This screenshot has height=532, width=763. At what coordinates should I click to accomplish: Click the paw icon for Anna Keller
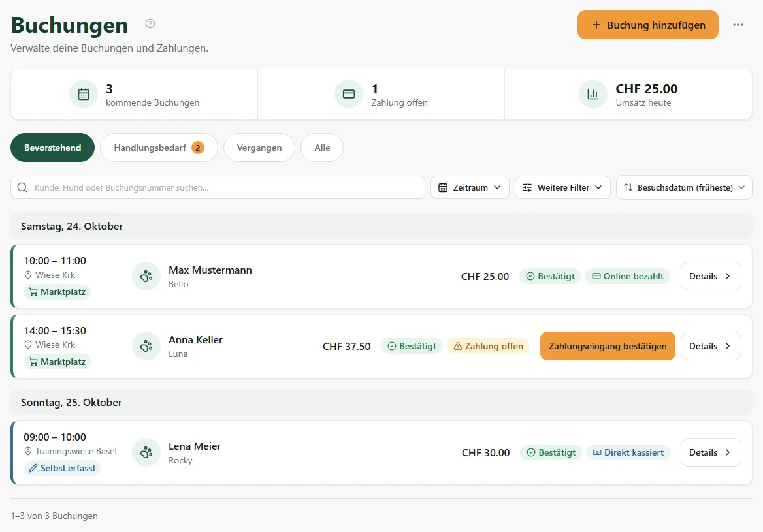(x=146, y=346)
